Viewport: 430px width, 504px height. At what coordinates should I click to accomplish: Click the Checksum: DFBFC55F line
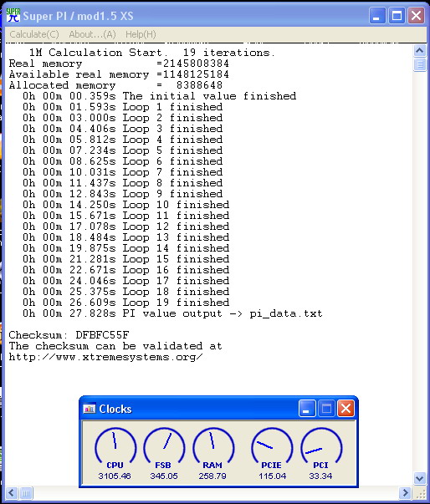click(x=69, y=335)
